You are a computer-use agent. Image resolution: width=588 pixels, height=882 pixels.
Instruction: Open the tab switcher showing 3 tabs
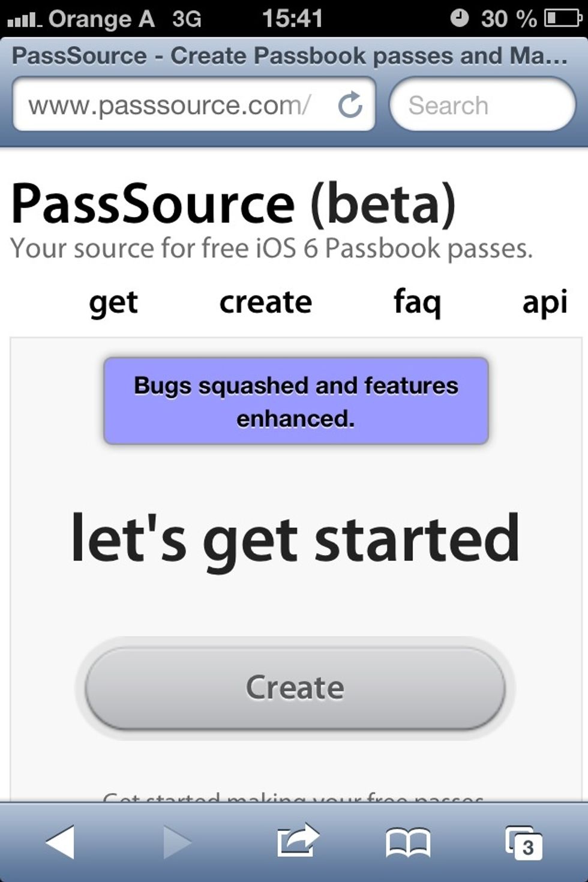(x=523, y=842)
